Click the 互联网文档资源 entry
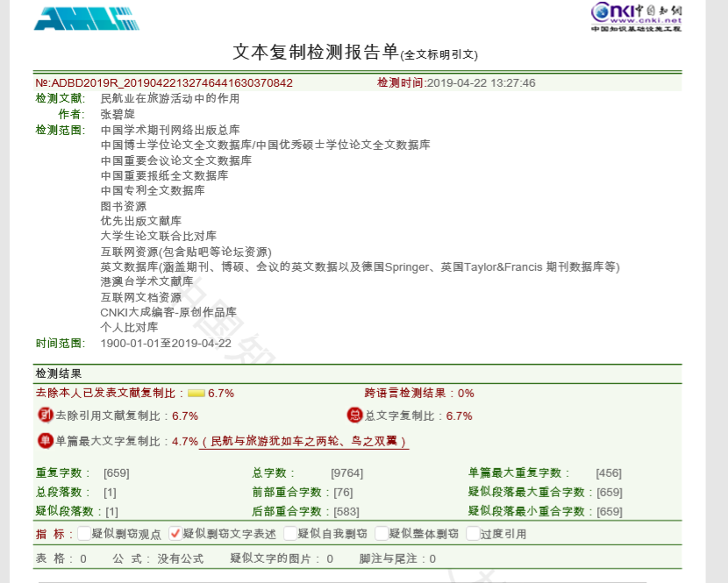728x583 pixels. (140, 296)
